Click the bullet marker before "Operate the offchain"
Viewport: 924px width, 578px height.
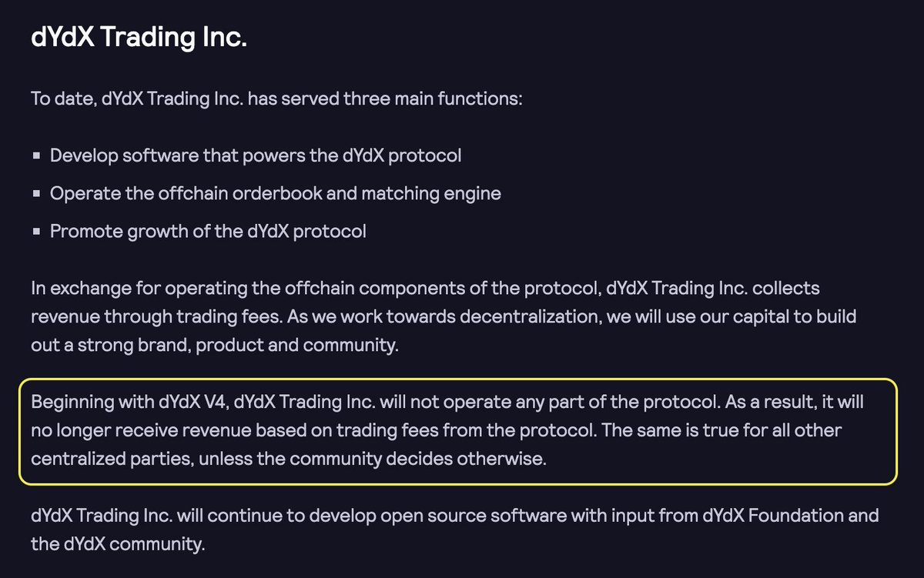coord(36,194)
